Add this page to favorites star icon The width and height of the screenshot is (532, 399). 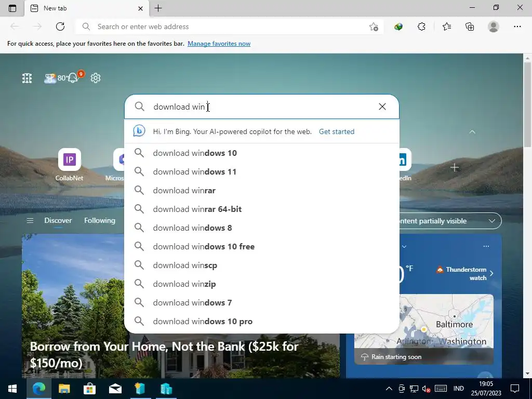click(x=374, y=26)
